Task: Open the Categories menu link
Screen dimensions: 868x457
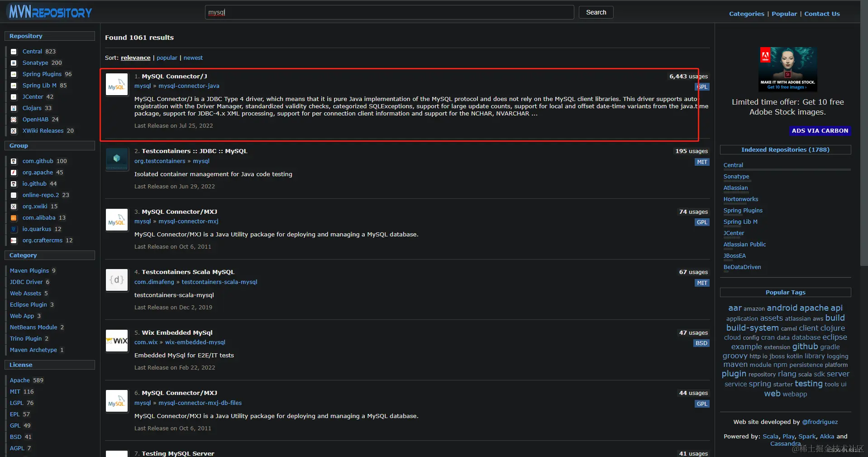Action: click(x=746, y=14)
